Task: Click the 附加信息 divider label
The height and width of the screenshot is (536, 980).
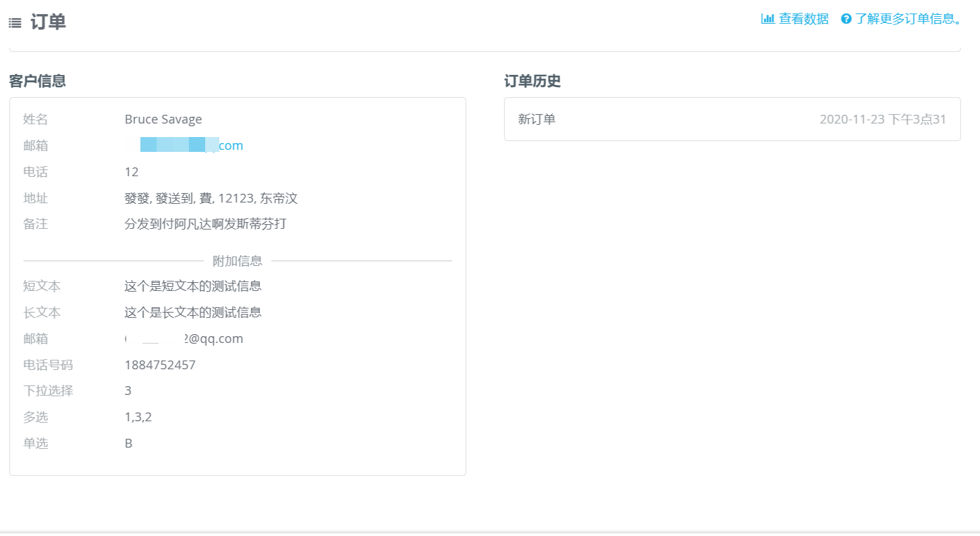Action: click(238, 261)
